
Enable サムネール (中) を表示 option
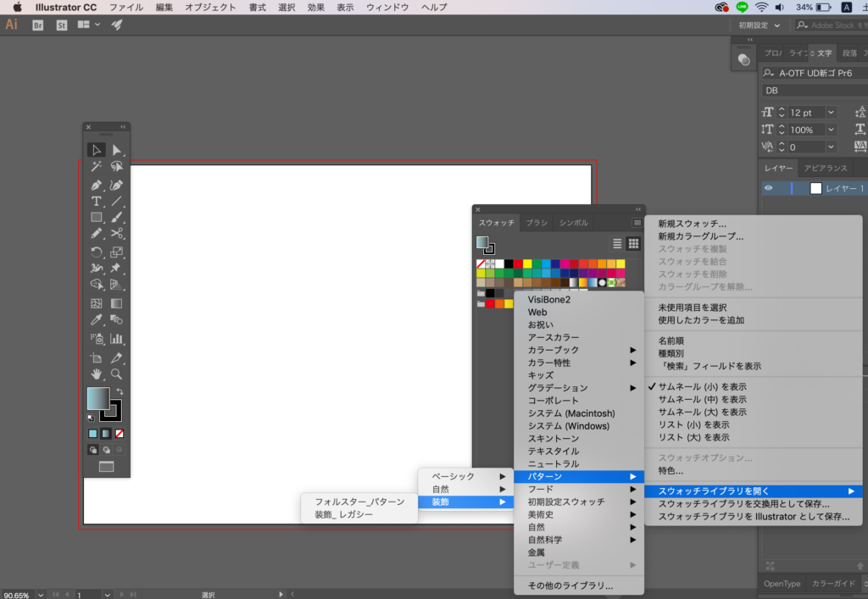click(702, 399)
